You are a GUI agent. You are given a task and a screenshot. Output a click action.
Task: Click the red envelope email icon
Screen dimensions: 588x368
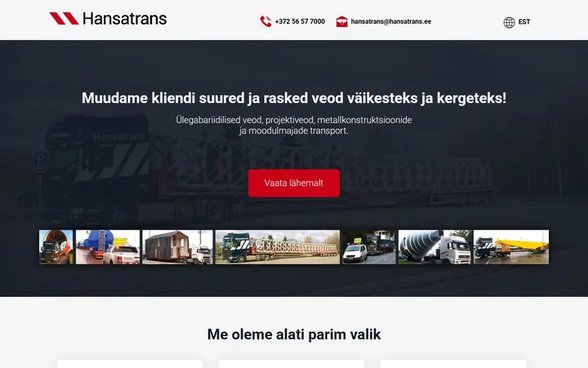341,21
